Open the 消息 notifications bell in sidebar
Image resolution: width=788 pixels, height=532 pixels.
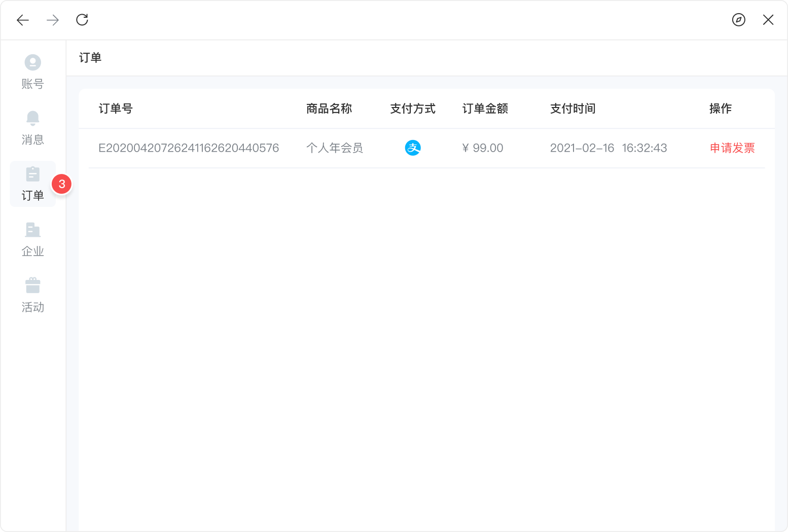33,128
